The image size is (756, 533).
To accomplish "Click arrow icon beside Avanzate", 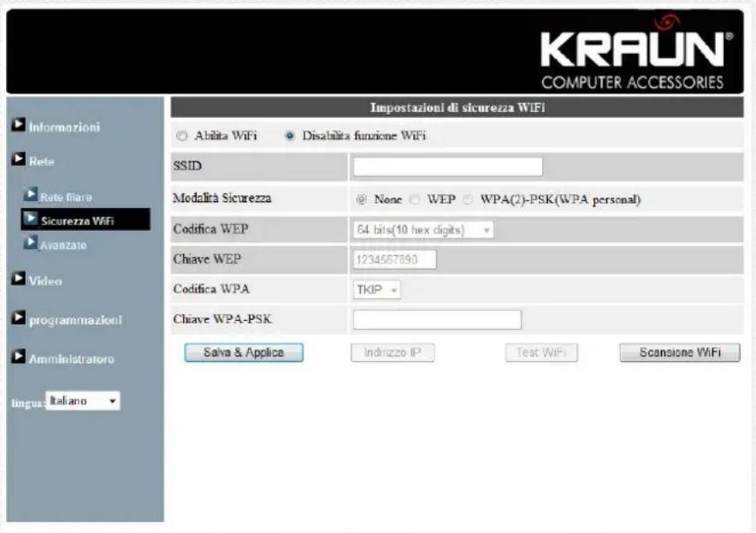I will pos(31,243).
